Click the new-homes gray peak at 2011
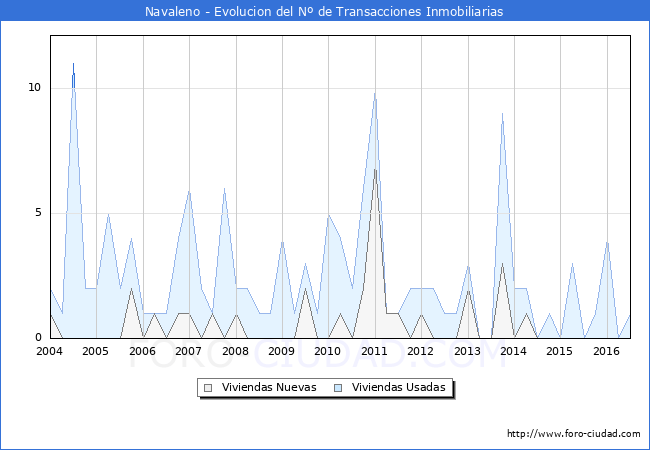 tap(375, 169)
